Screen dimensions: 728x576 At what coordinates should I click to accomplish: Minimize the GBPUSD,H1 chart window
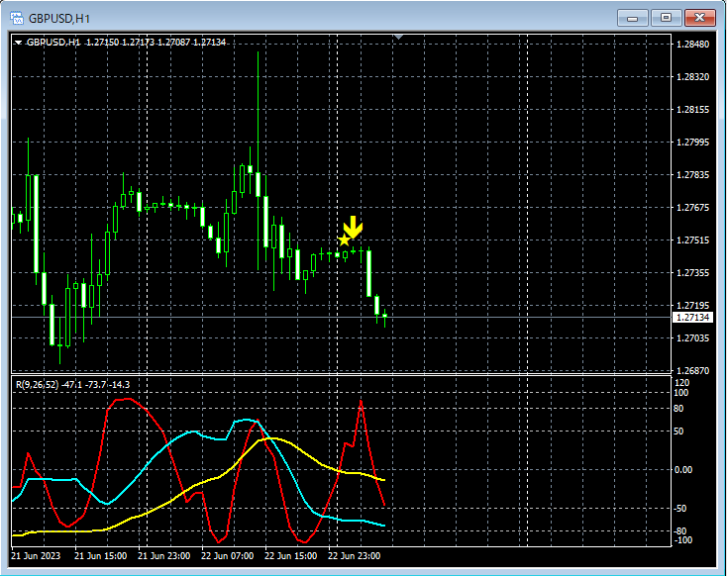click(632, 18)
